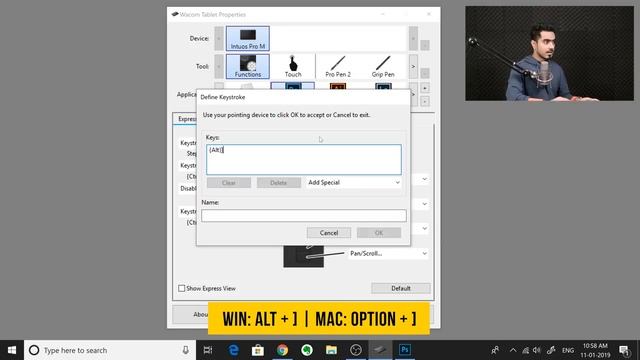Viewport: 640px width, 360px height.
Task: Click the Clear button in Define Keystroke
Action: [x=229, y=182]
